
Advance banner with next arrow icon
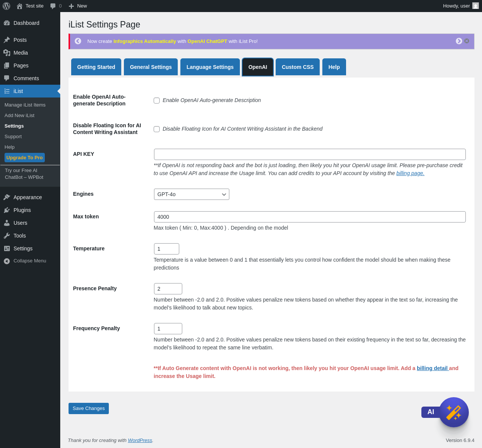click(459, 41)
